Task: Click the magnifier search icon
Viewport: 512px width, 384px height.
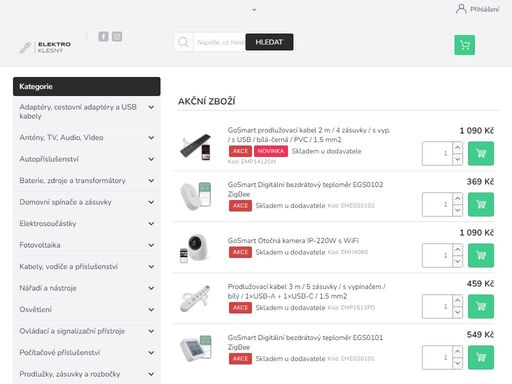Action: click(x=183, y=42)
